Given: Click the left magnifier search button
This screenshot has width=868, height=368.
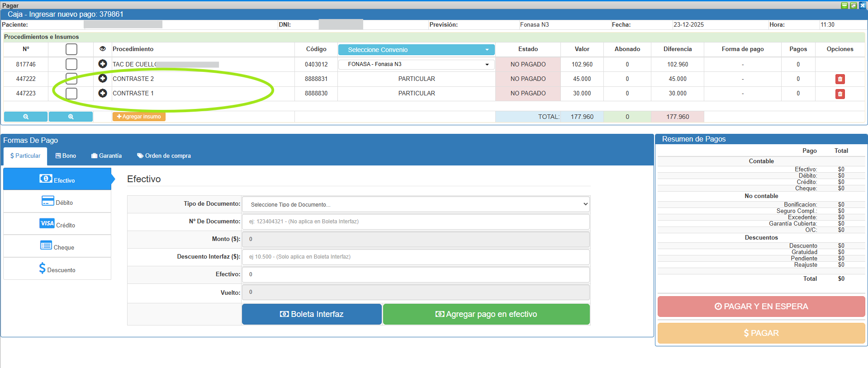Looking at the screenshot, I should (26, 117).
